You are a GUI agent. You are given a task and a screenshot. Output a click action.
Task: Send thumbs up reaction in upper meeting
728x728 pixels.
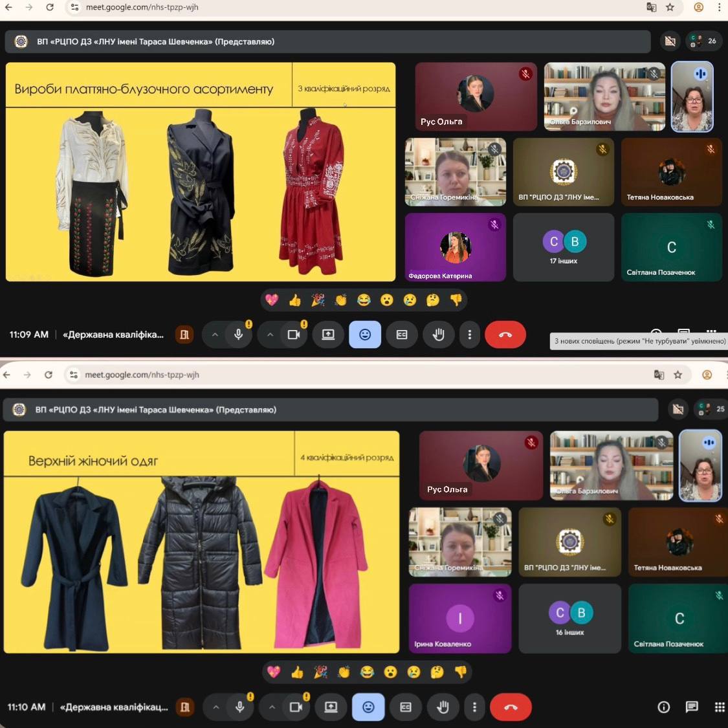click(295, 300)
